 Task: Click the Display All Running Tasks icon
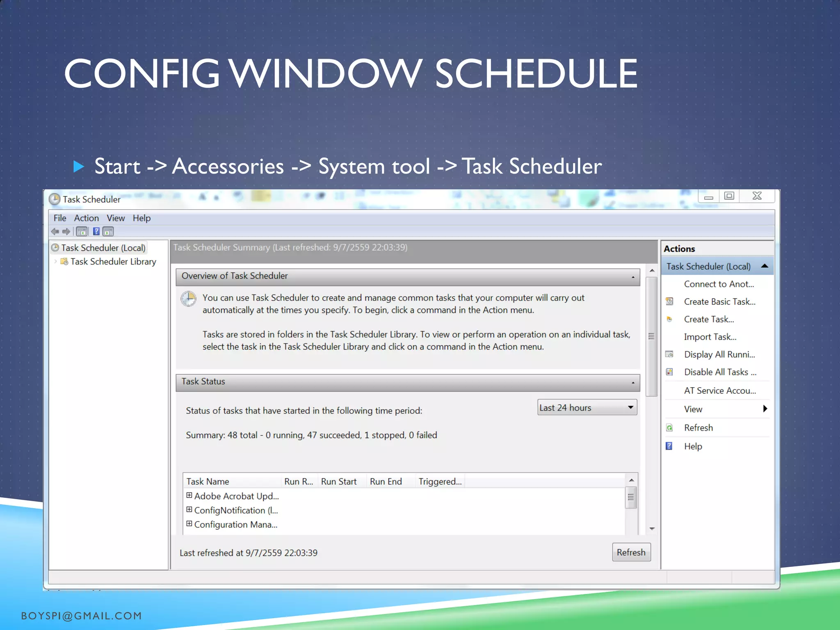(669, 354)
